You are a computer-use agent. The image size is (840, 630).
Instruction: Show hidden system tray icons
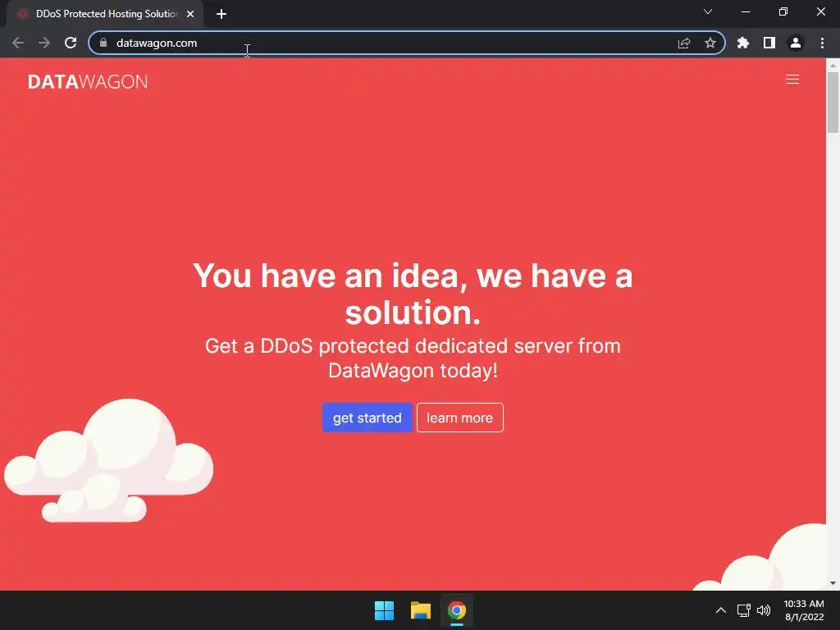(x=721, y=610)
